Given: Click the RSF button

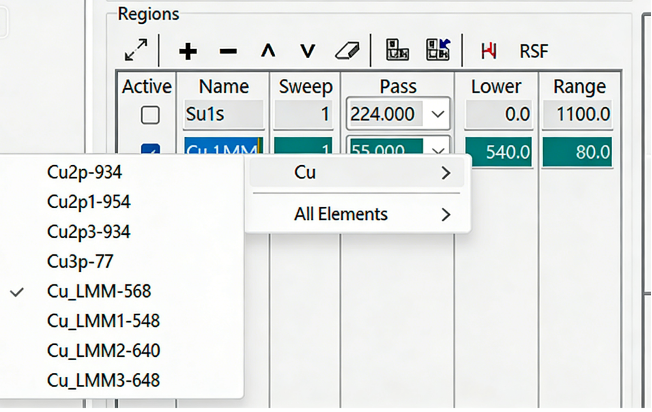Looking at the screenshot, I should click(534, 52).
